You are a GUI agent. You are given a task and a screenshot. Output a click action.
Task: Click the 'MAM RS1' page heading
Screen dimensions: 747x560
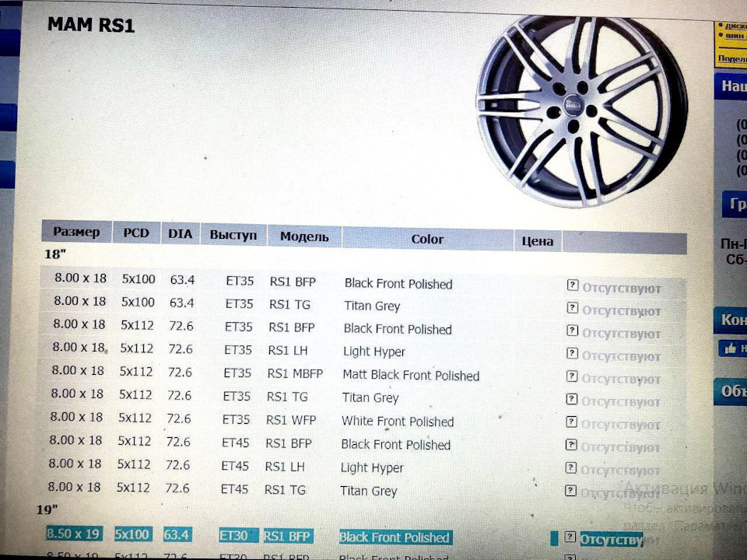pyautogui.click(x=91, y=25)
